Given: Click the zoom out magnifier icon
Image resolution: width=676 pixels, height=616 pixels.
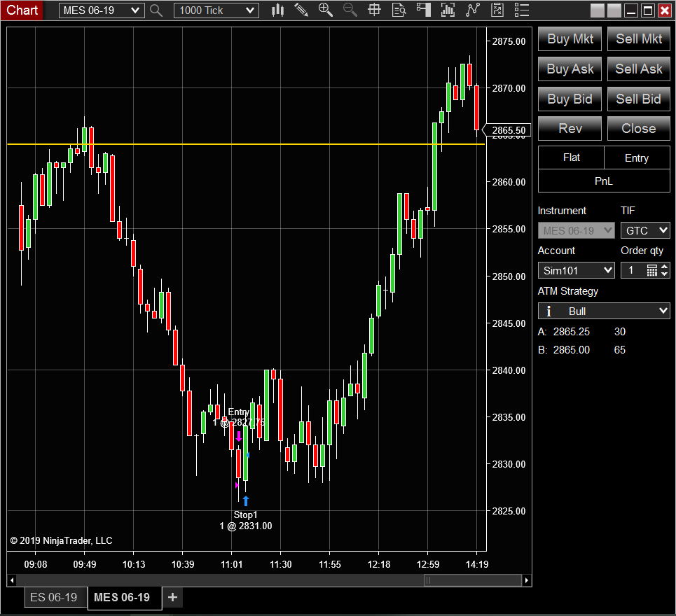Looking at the screenshot, I should click(x=350, y=10).
